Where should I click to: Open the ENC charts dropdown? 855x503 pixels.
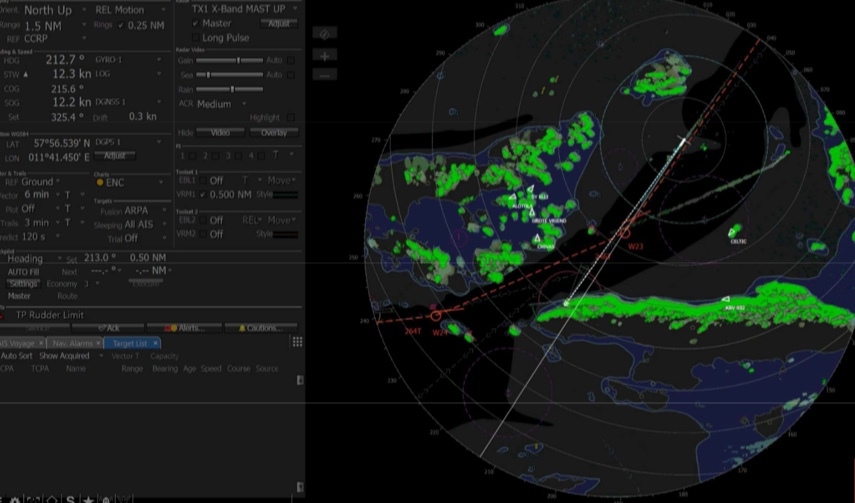click(134, 183)
